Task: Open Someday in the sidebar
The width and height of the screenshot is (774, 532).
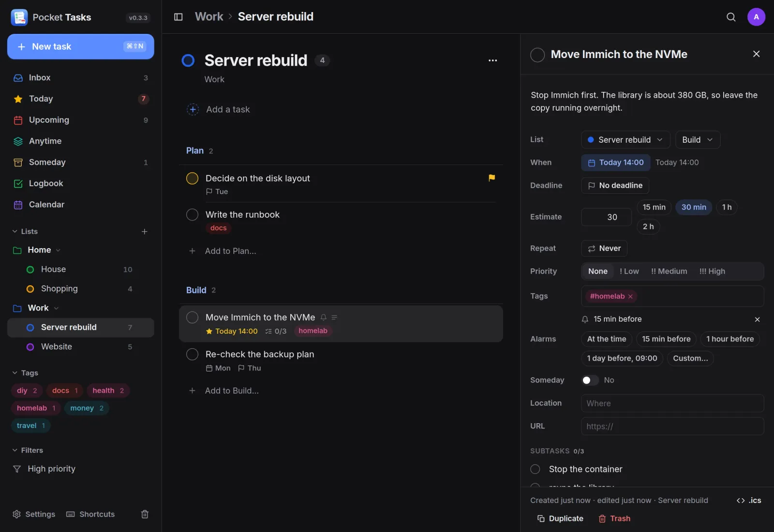Action: click(80, 163)
